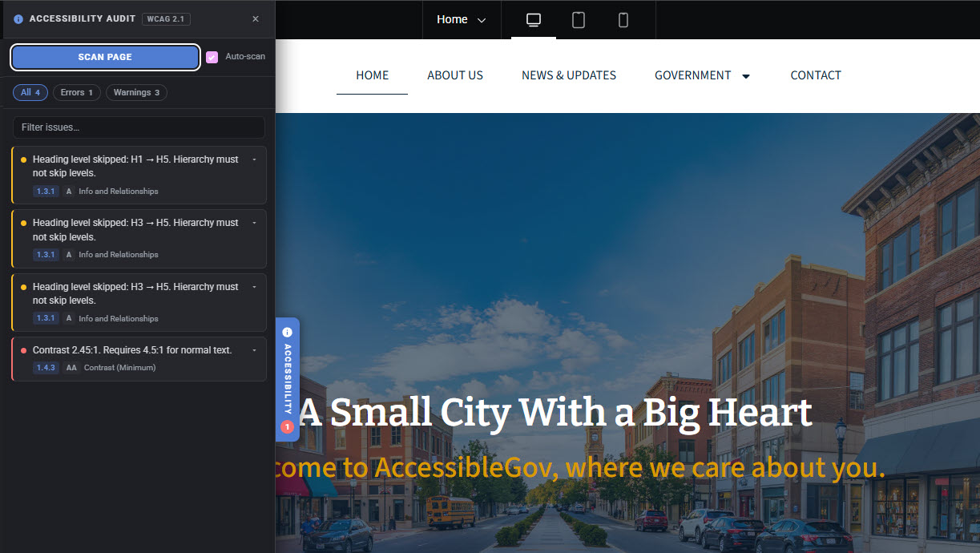The height and width of the screenshot is (553, 980).
Task: Open the About Us nav item
Action: (455, 75)
